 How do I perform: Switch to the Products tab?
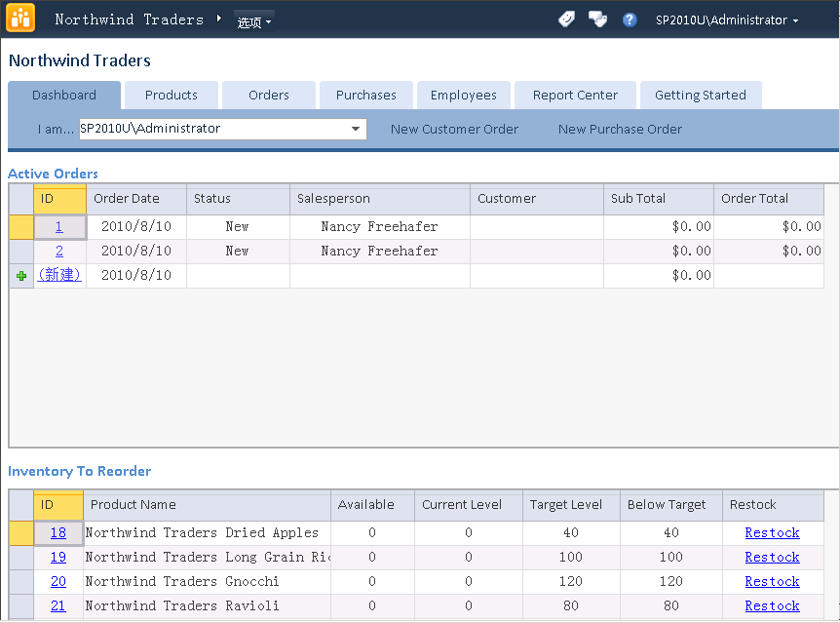172,95
